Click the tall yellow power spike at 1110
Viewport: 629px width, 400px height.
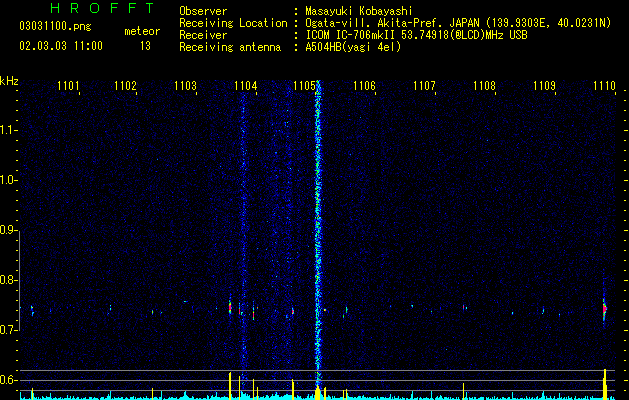(605, 384)
